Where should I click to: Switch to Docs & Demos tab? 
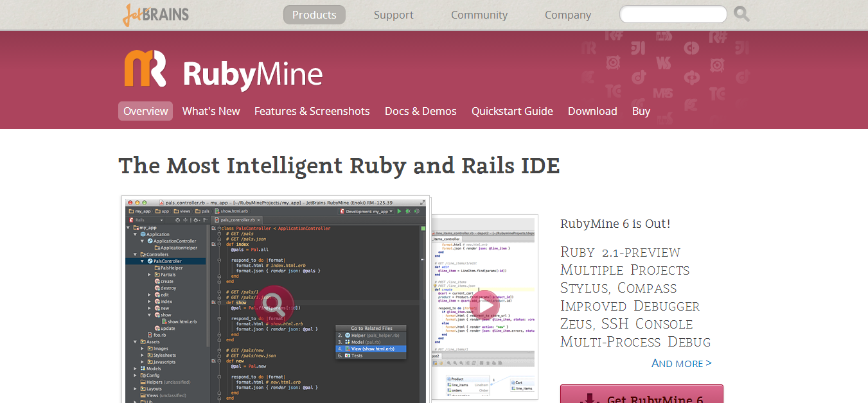click(421, 111)
